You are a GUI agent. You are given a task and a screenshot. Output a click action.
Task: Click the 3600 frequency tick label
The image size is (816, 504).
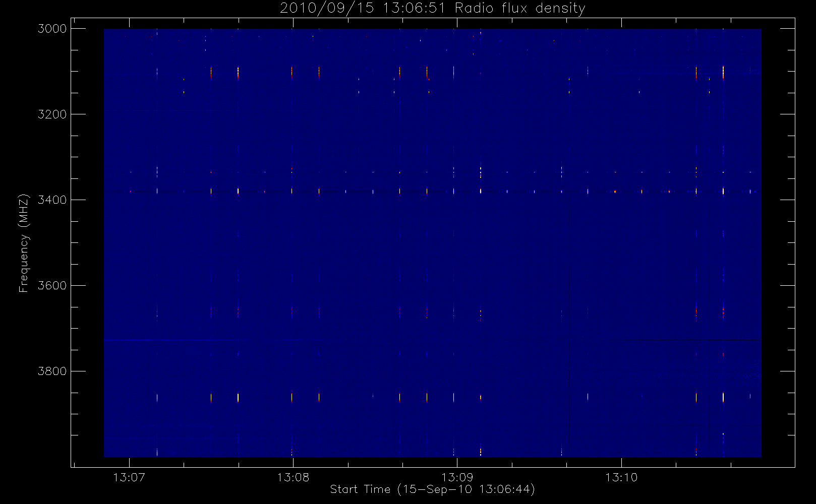click(52, 286)
